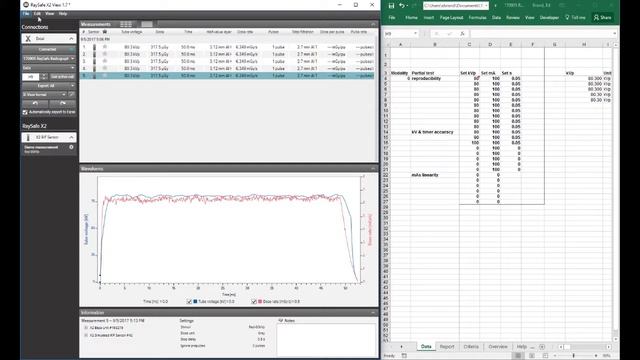The height and width of the screenshot is (360, 640).
Task: Click the X2 R/F Sensor icon
Action: [x=28, y=138]
